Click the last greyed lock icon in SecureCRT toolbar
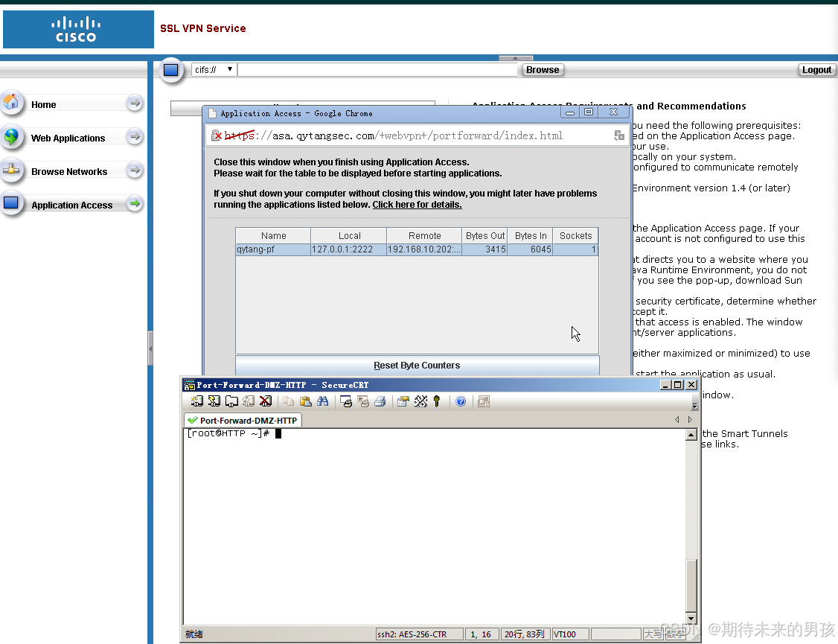Image resolution: width=838 pixels, height=644 pixels. coord(484,401)
